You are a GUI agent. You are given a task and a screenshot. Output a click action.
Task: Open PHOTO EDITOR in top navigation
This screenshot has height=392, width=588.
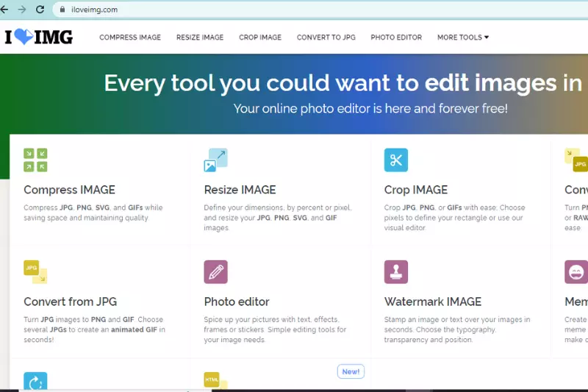click(x=396, y=37)
